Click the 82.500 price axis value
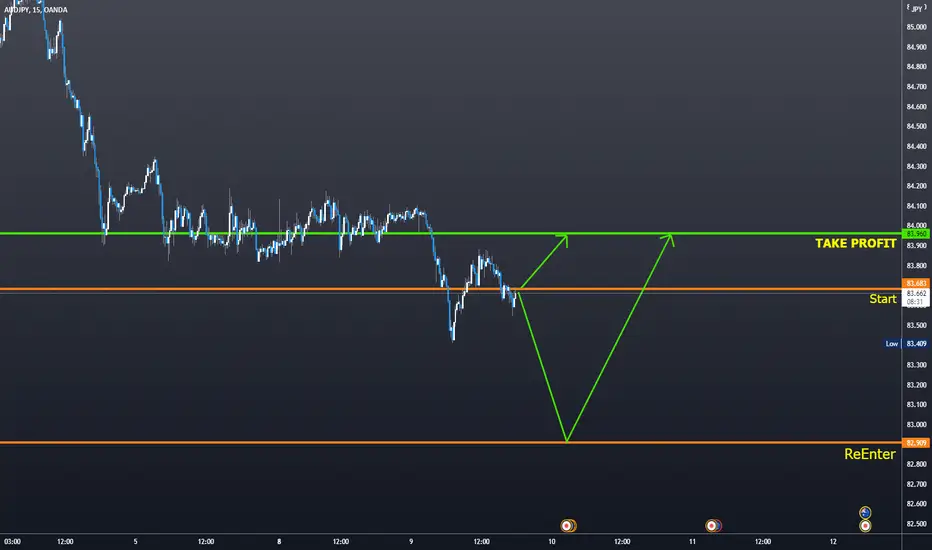 click(x=916, y=524)
